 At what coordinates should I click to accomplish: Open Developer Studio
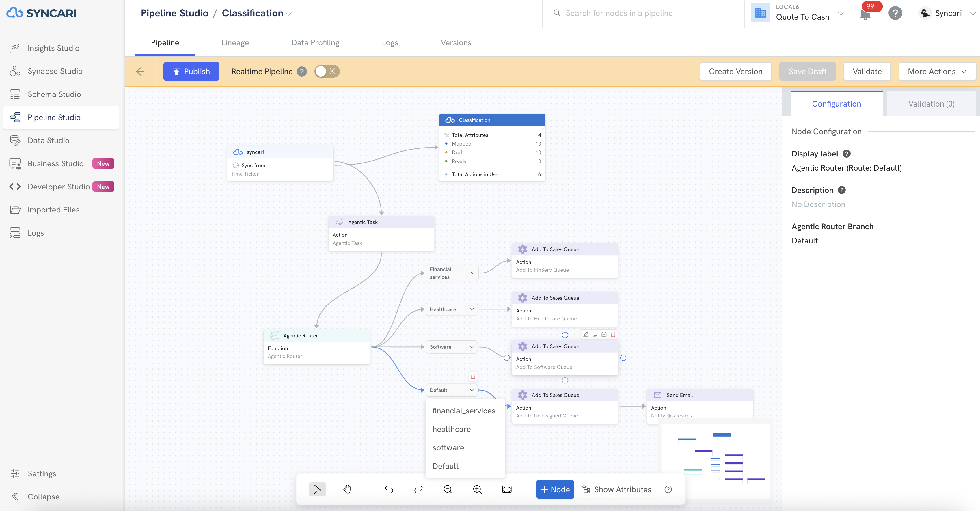point(61,187)
